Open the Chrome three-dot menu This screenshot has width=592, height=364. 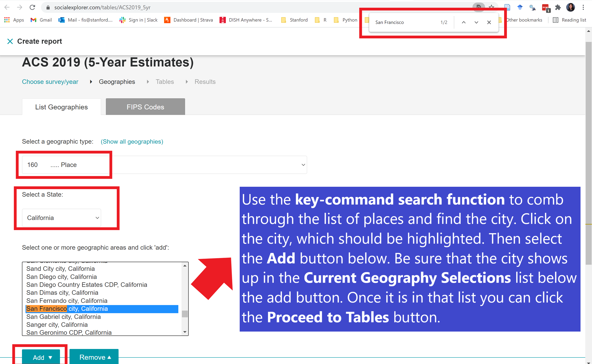point(583,8)
